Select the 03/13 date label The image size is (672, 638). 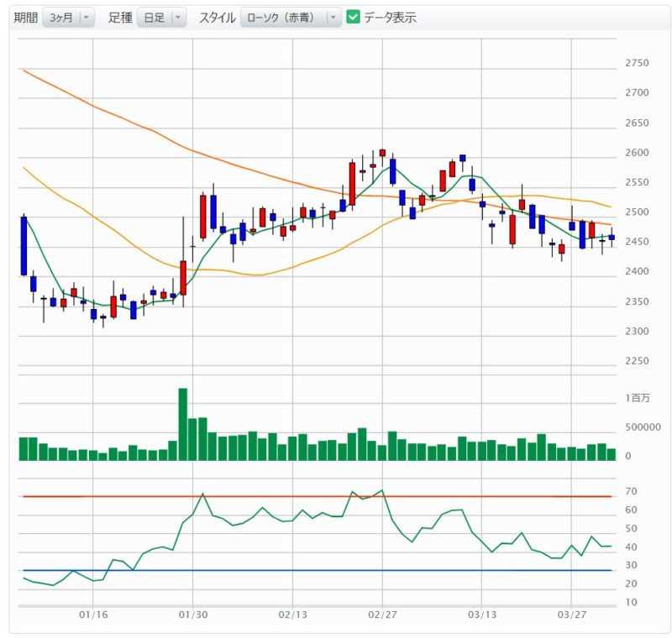(x=481, y=614)
